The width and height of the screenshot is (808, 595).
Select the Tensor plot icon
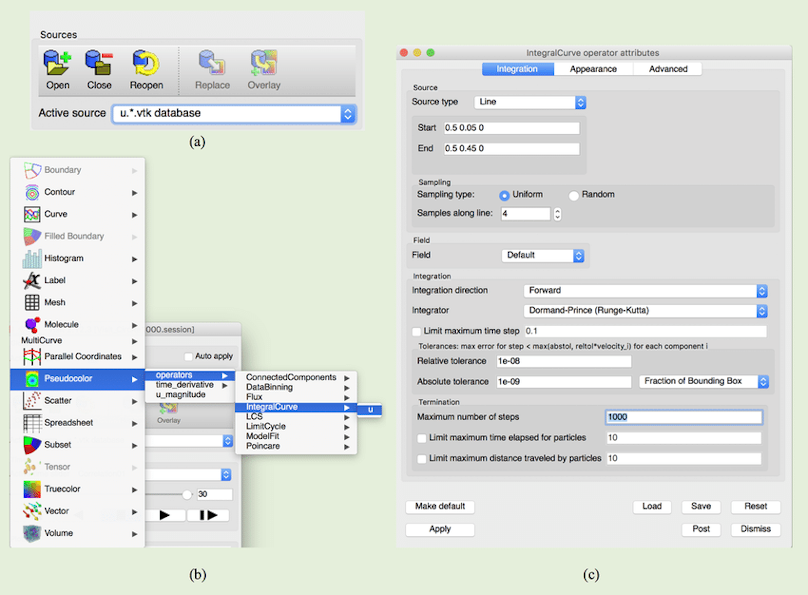[x=29, y=467]
